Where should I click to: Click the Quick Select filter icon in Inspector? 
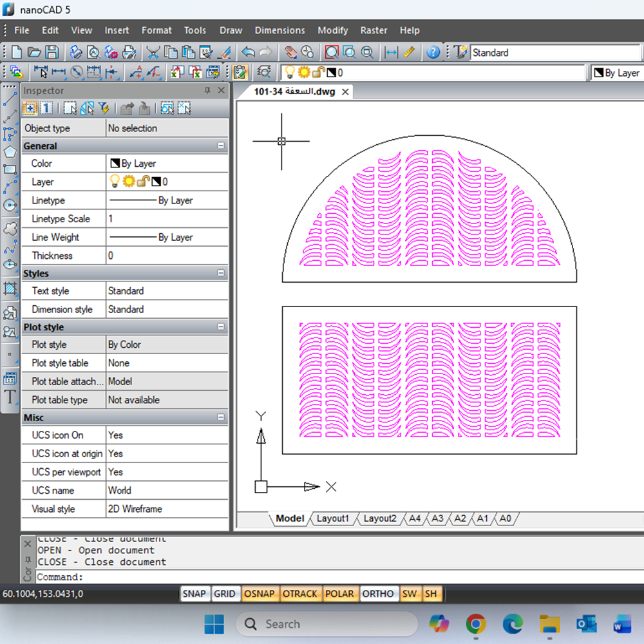tap(103, 108)
